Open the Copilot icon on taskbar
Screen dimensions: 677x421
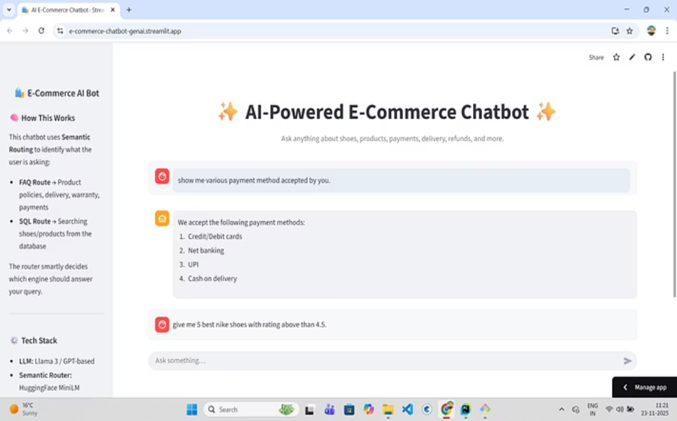click(x=368, y=409)
